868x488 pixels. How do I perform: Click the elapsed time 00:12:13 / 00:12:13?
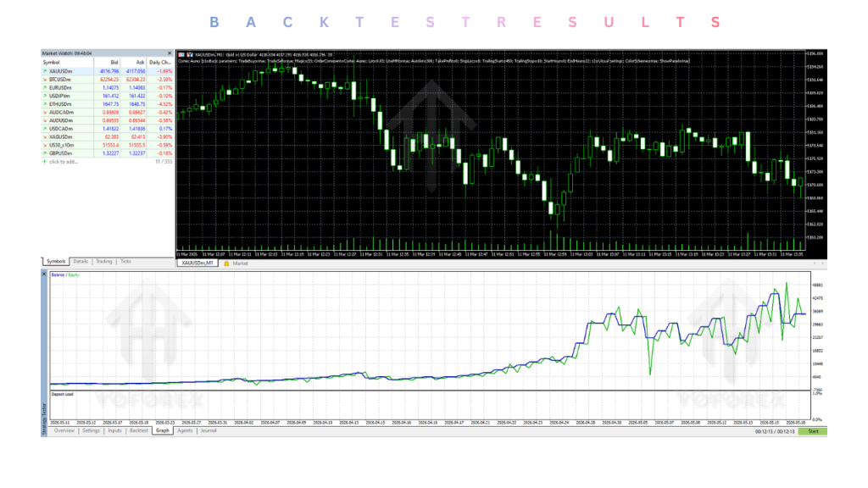click(x=775, y=431)
